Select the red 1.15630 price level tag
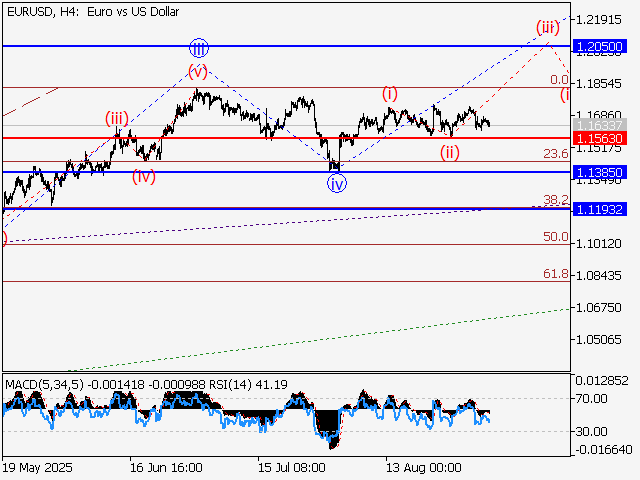The height and width of the screenshot is (480, 640). point(600,137)
